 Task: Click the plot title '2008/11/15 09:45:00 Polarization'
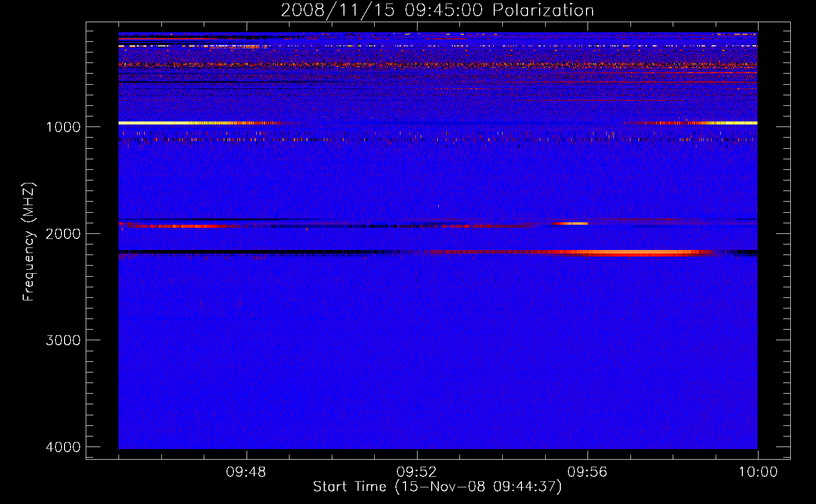pos(437,10)
